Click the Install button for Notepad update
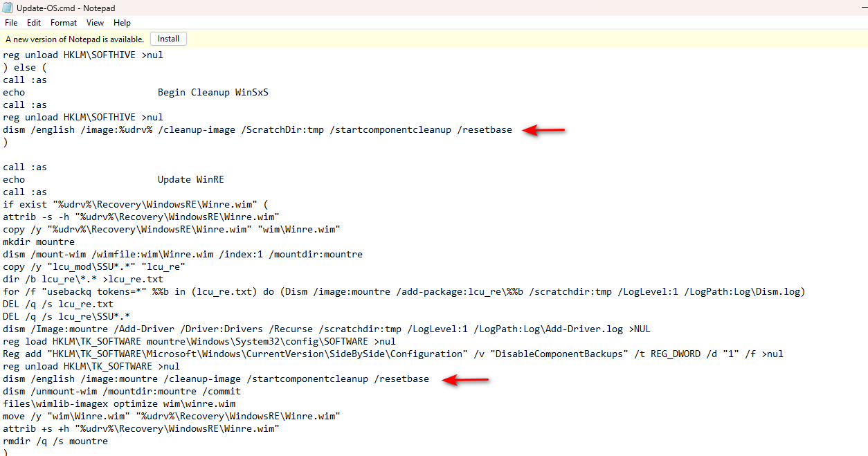The width and height of the screenshot is (868, 456). 168,39
